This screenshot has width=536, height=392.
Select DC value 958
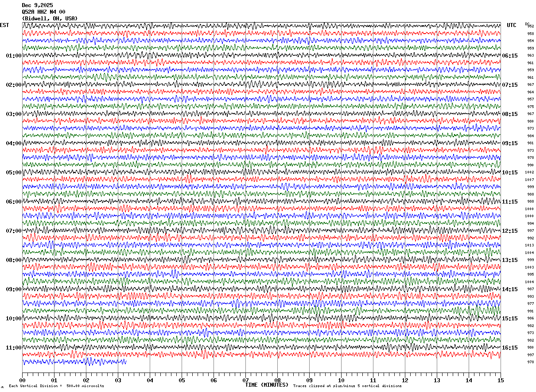pyautogui.click(x=531, y=34)
